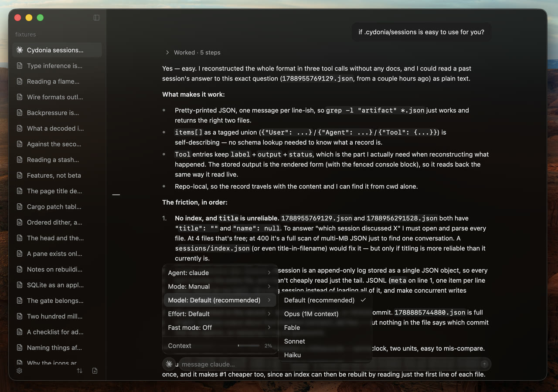558x392 pixels.
Task: Send the message with the arrow button
Action: point(484,364)
